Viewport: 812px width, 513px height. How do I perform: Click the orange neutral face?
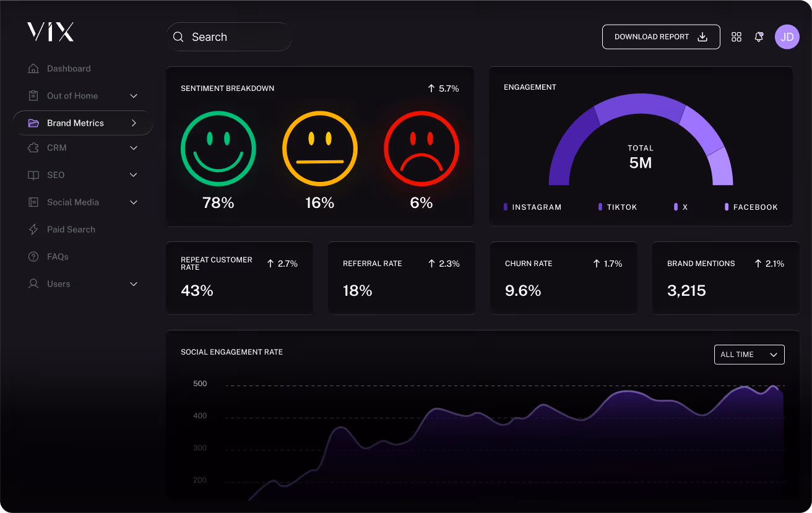coord(320,149)
